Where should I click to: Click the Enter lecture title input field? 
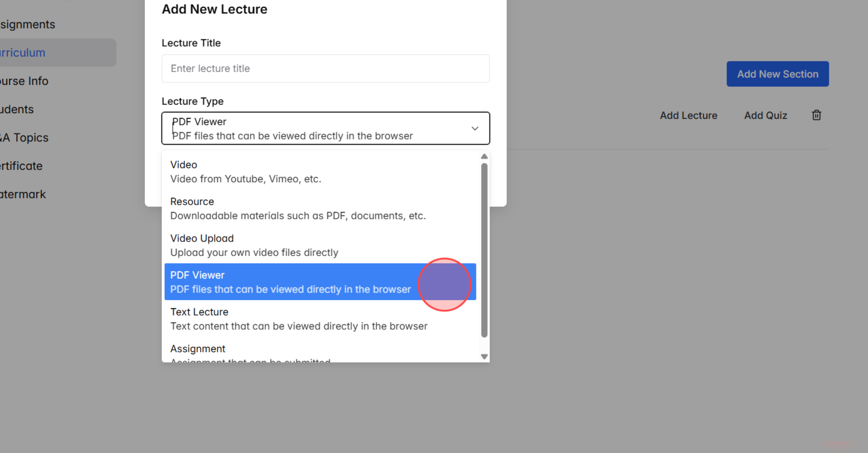tap(326, 68)
